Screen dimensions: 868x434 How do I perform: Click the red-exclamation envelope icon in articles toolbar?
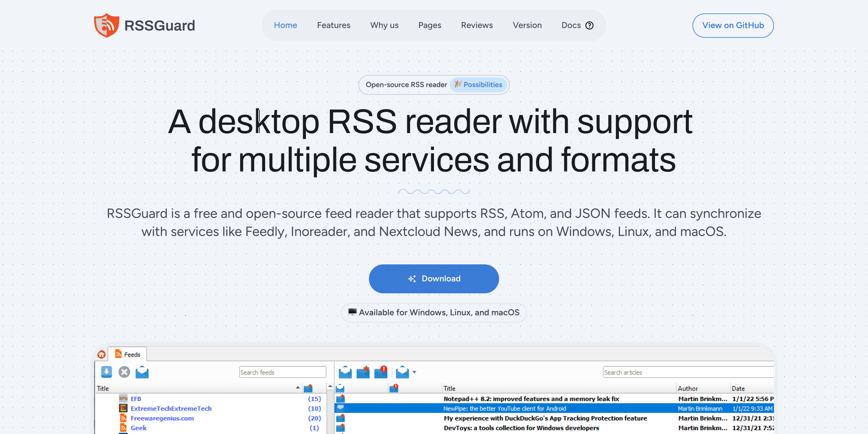(381, 372)
